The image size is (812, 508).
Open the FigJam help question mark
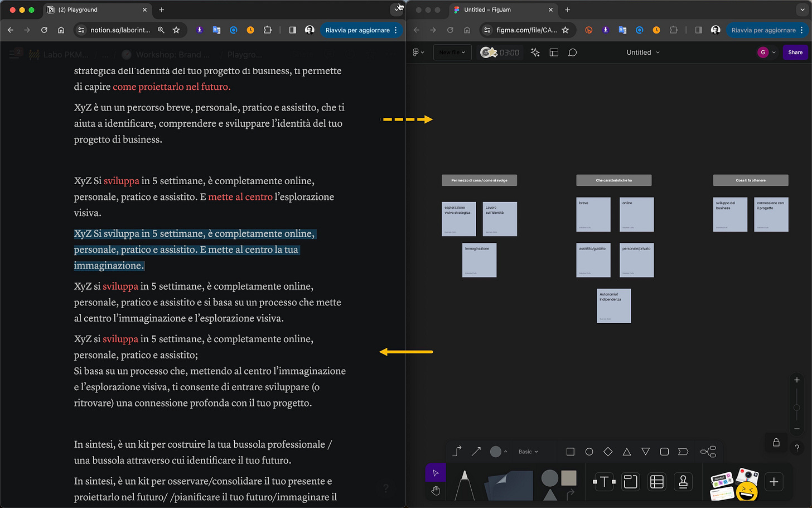point(797,448)
